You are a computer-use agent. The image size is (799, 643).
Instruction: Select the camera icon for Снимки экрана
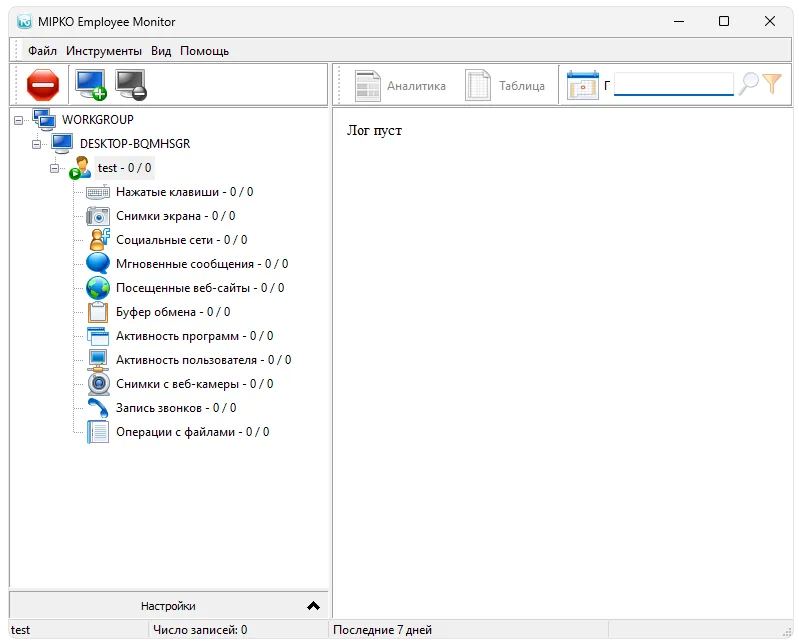pos(98,216)
